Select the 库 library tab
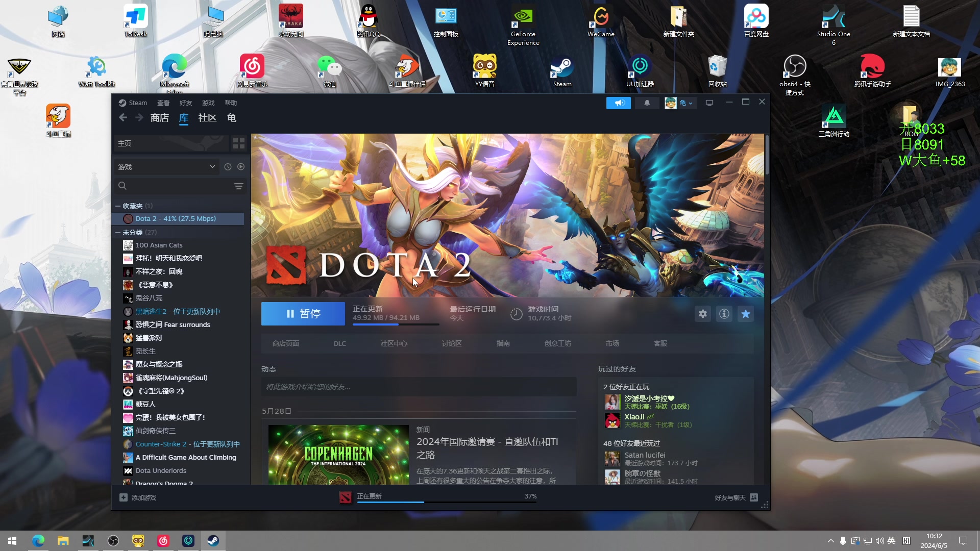 [x=184, y=118]
